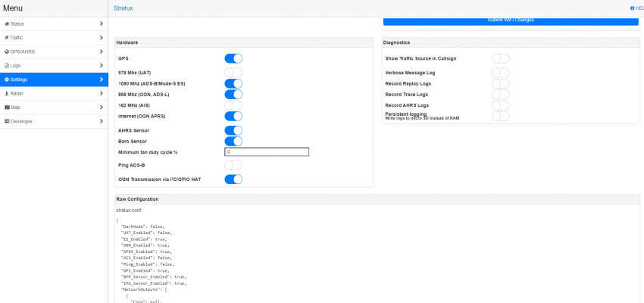Click the Logs file icon
Screen dimensions: 644x303
(7, 66)
